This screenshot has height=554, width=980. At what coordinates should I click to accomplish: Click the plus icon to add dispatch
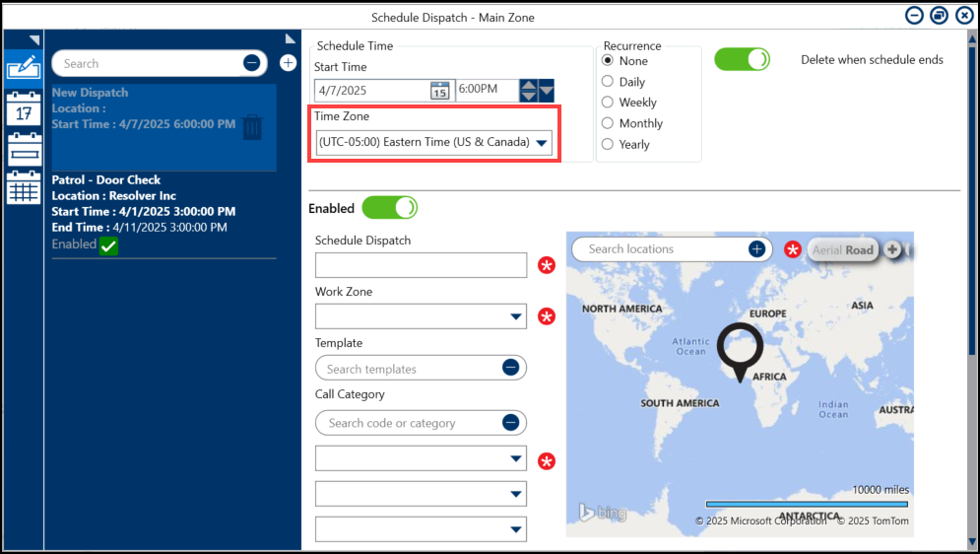288,63
